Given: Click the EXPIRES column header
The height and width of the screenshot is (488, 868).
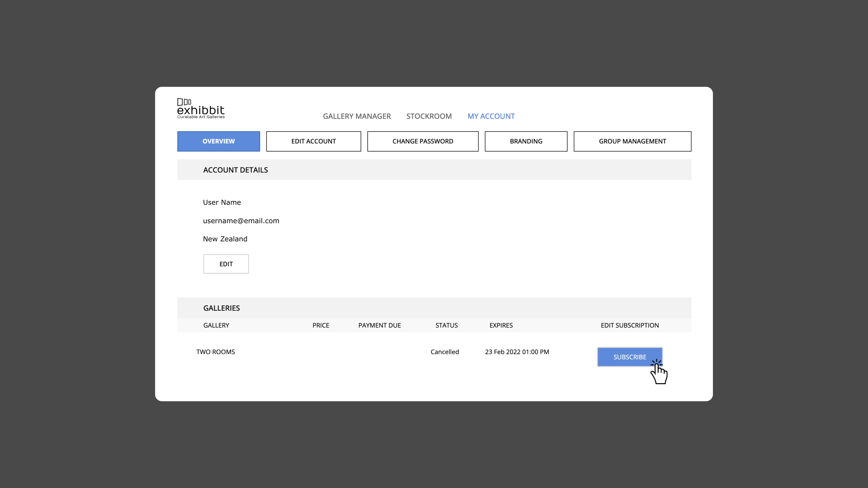Looking at the screenshot, I should (x=501, y=325).
